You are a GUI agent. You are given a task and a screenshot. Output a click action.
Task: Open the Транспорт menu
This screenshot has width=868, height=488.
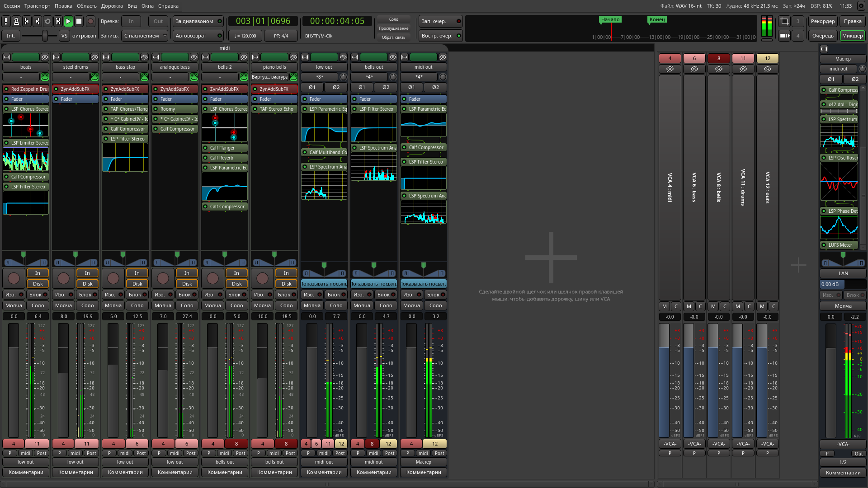37,6
